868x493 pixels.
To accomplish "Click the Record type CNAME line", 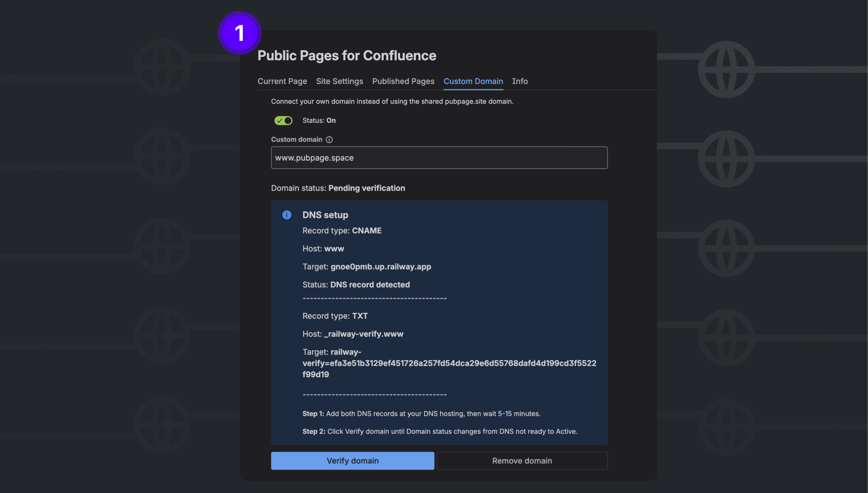I will pyautogui.click(x=342, y=230).
